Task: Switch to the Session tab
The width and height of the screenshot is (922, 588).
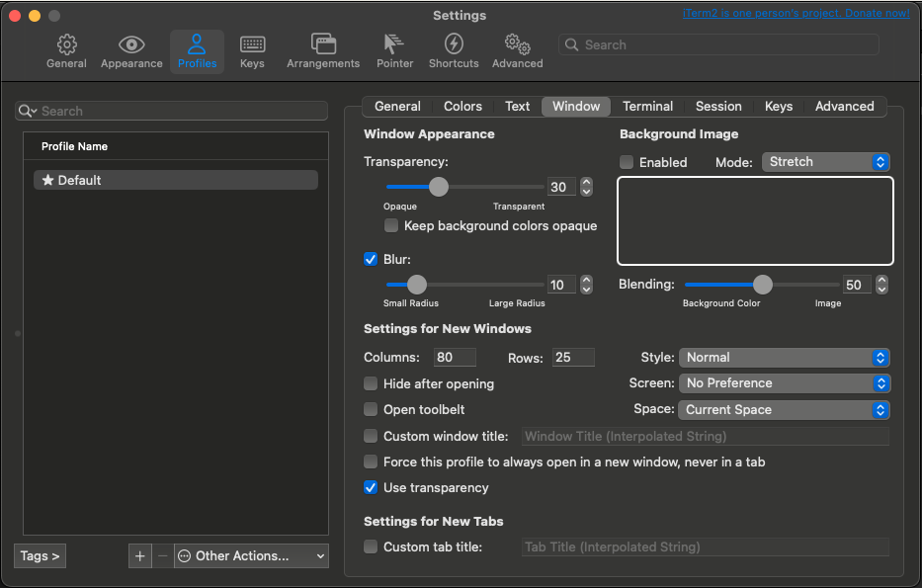Action: [718, 107]
